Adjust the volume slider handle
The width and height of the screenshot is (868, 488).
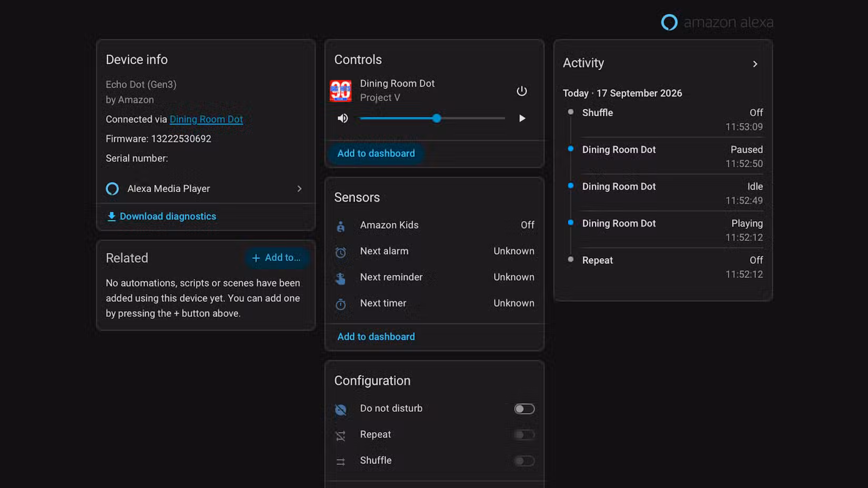coord(437,118)
